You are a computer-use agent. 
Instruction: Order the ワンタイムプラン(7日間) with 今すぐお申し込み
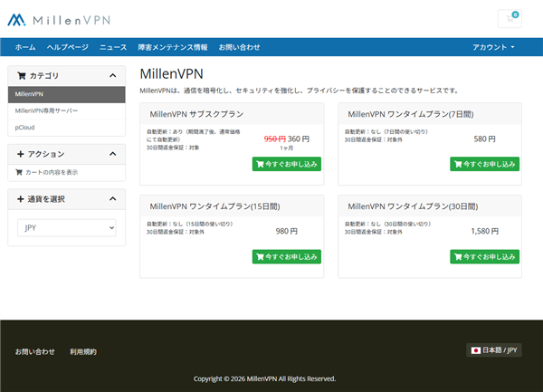click(484, 164)
